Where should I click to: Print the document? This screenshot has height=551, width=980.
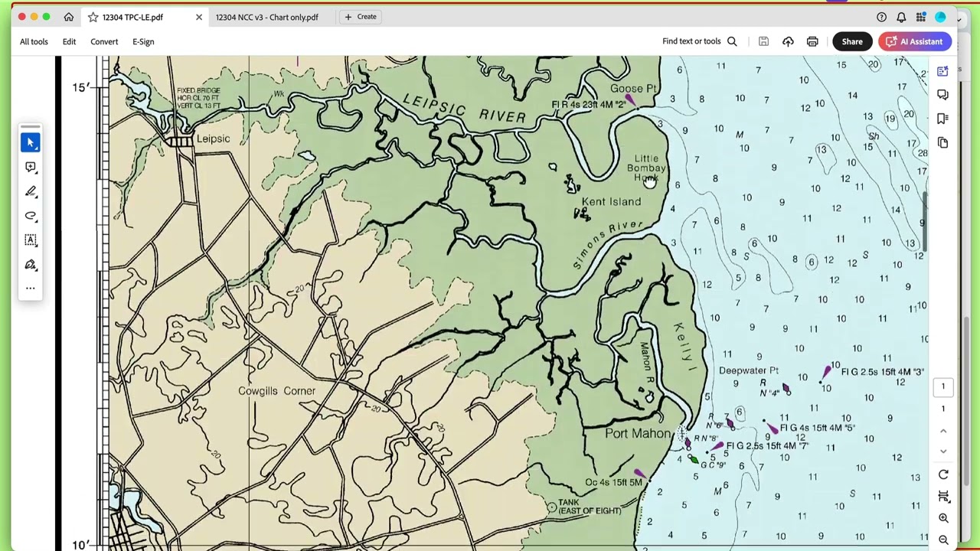click(x=812, y=41)
